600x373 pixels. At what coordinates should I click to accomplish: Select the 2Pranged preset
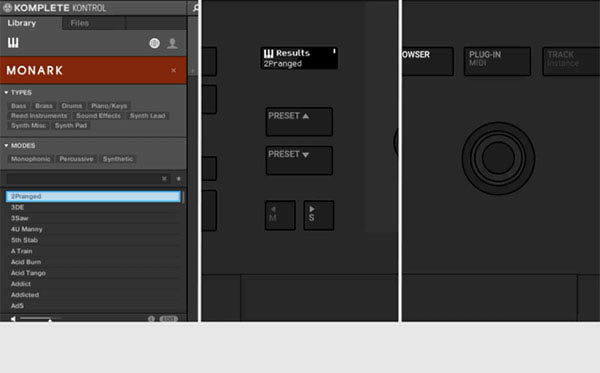tap(93, 196)
